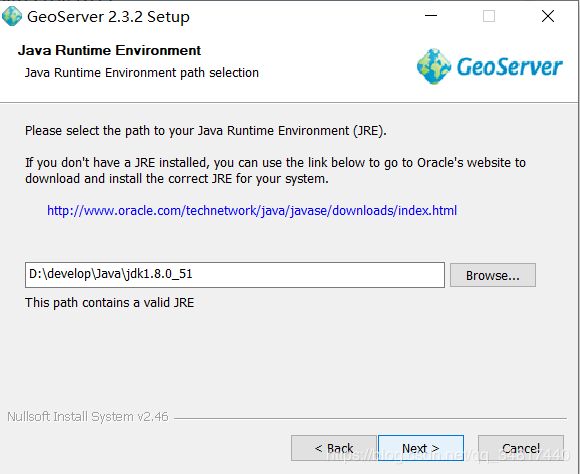The height and width of the screenshot is (474, 580).
Task: Click the Nullsoft Install System v2.46 label
Action: point(88,417)
